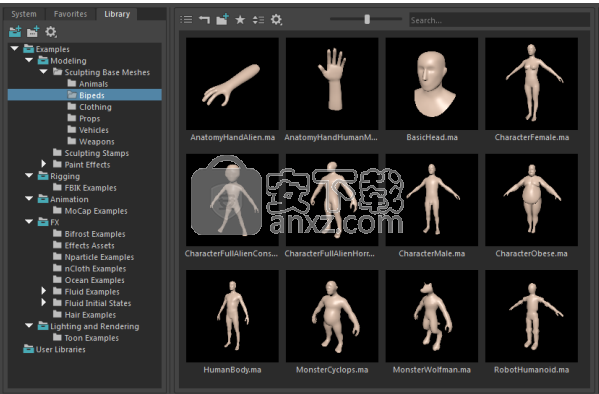Screen dimensions: 599x394
Task: Collapse Sculpting Base Meshes node
Action: tap(44, 71)
